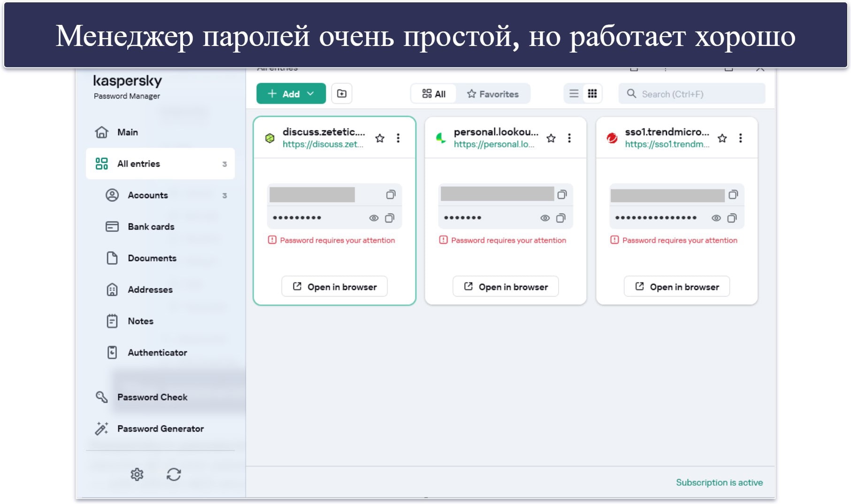Reveal password of discuss.zetetic entry
851x504 pixels.
(374, 218)
